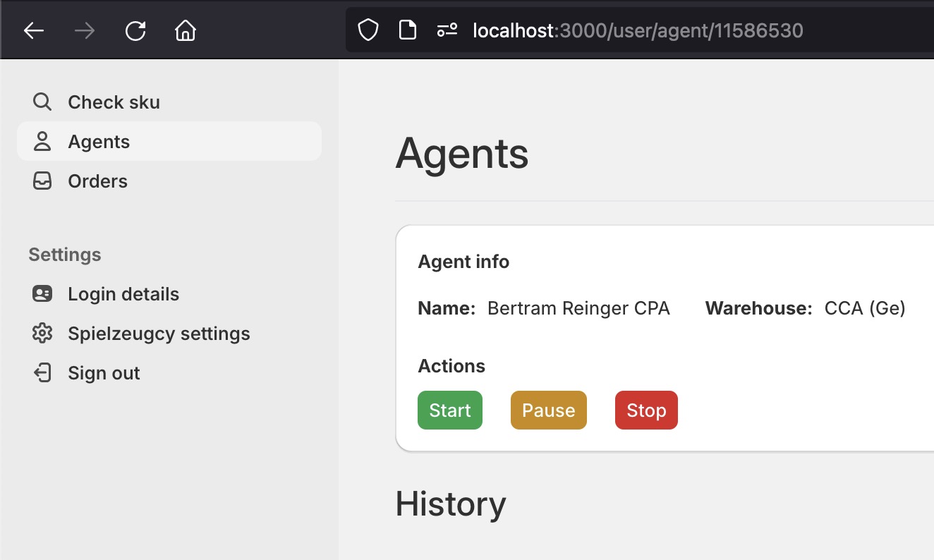The image size is (934, 560).
Task: Click the browser home icon
Action: [185, 30]
